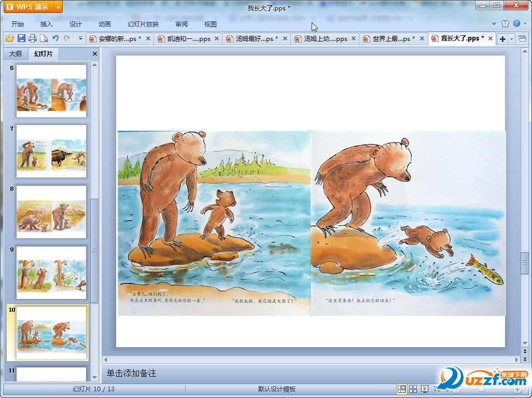
Task: Open print preview from the toolbar
Action: pyautogui.click(x=44, y=39)
